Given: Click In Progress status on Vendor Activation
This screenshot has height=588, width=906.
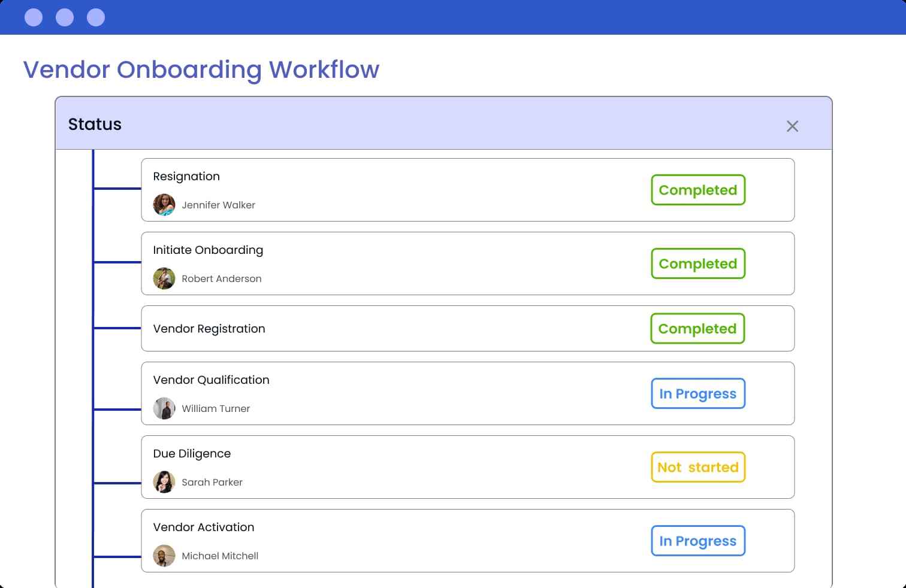Looking at the screenshot, I should tap(698, 541).
